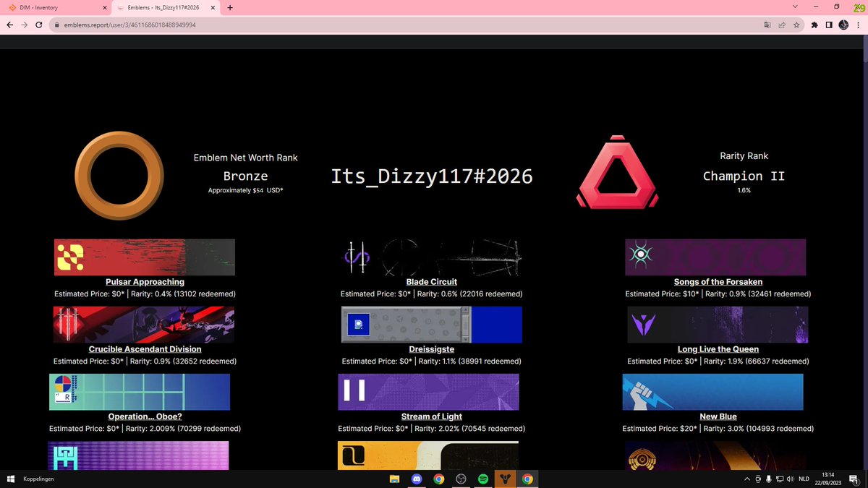Viewport: 868px width, 488px height.
Task: Open the Operation... Oboe? emblem link
Action: pyautogui.click(x=145, y=416)
